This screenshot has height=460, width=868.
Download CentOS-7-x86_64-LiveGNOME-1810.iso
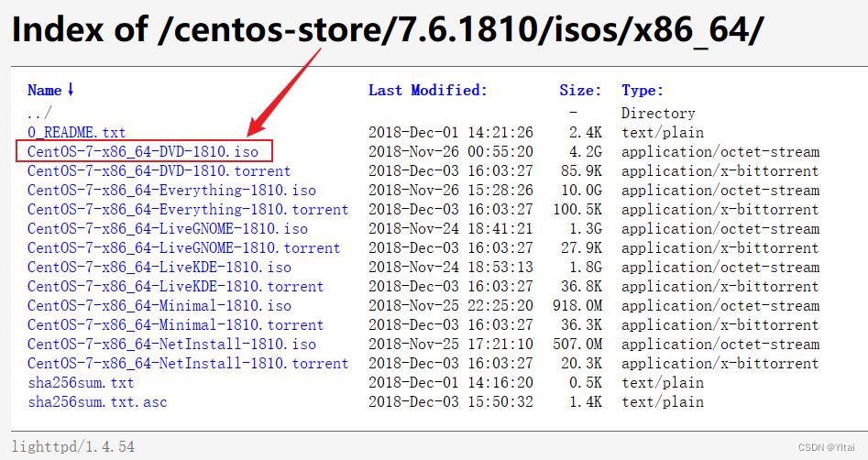point(168,228)
